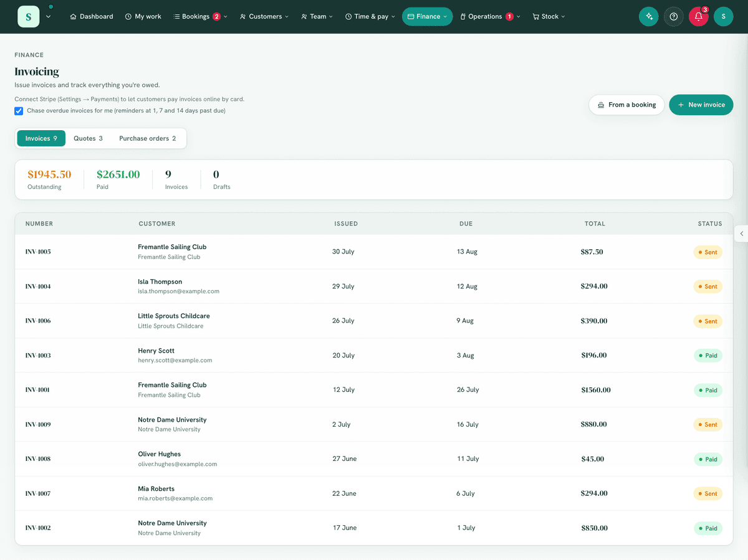Open the workspace switcher chevron beside the logo
748x560 pixels.
[49, 17]
